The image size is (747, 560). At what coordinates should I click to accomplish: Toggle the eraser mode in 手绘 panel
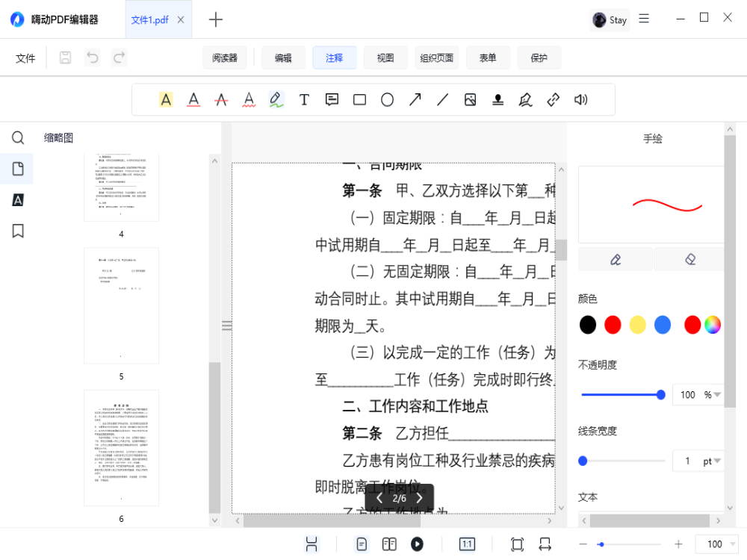688,258
